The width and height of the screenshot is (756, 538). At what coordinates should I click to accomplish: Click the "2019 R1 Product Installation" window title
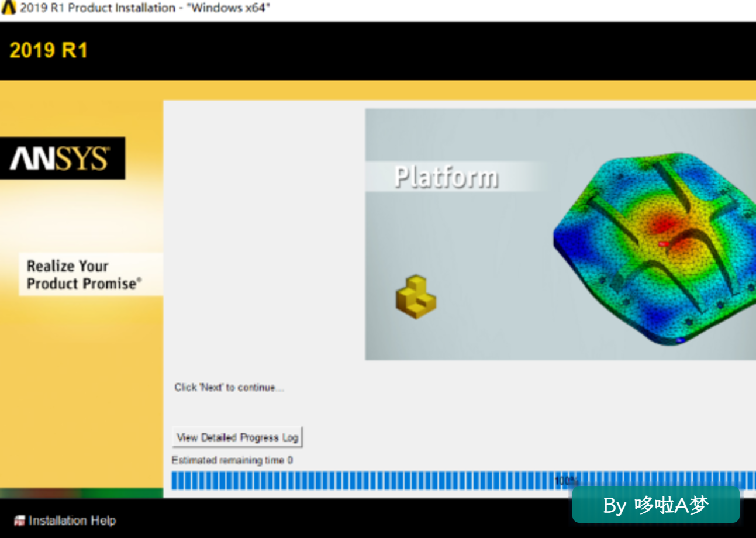point(146,8)
